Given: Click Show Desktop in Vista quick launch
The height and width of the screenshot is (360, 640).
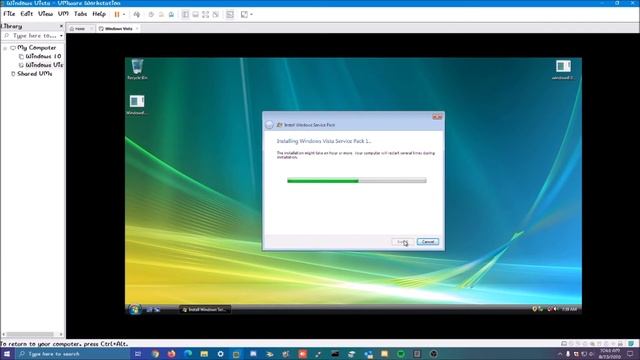Looking at the screenshot, I should pos(149,310).
